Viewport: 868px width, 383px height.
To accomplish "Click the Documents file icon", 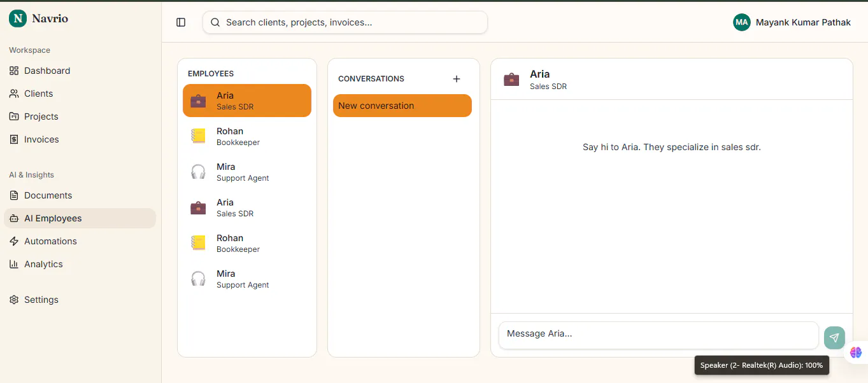I will tap(14, 195).
